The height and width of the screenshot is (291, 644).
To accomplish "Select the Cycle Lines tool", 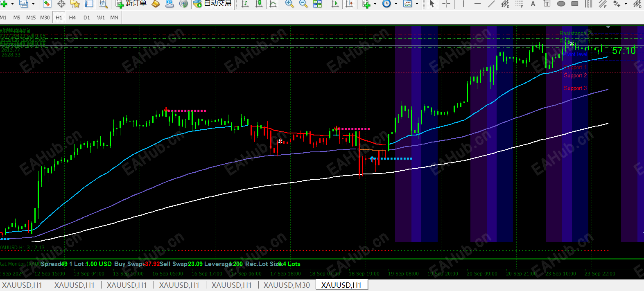I will [589, 4].
